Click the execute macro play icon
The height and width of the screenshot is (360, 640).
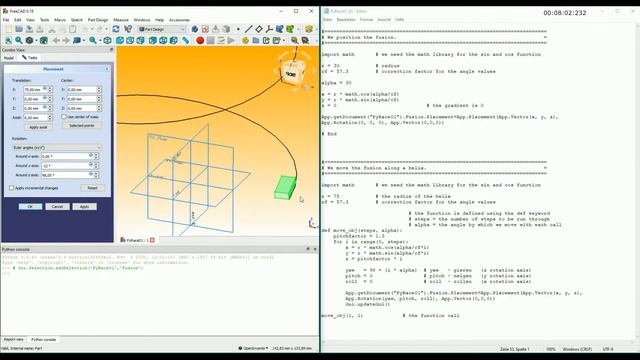[231, 40]
